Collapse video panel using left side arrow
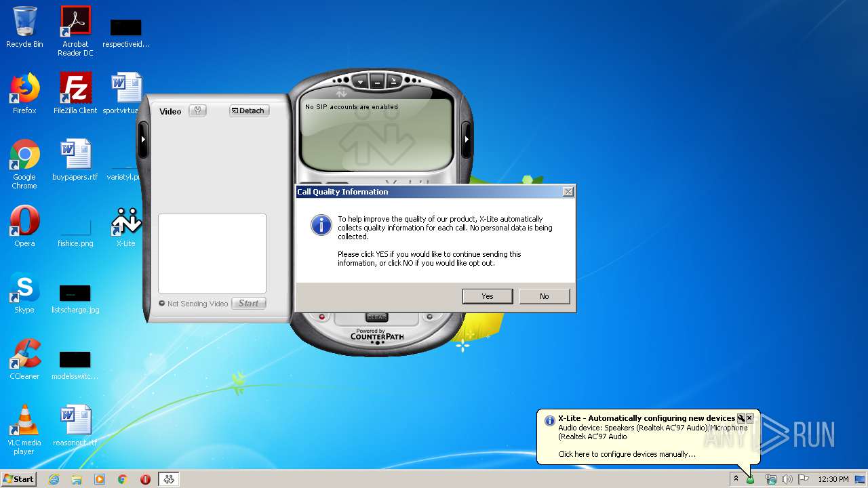 point(143,139)
